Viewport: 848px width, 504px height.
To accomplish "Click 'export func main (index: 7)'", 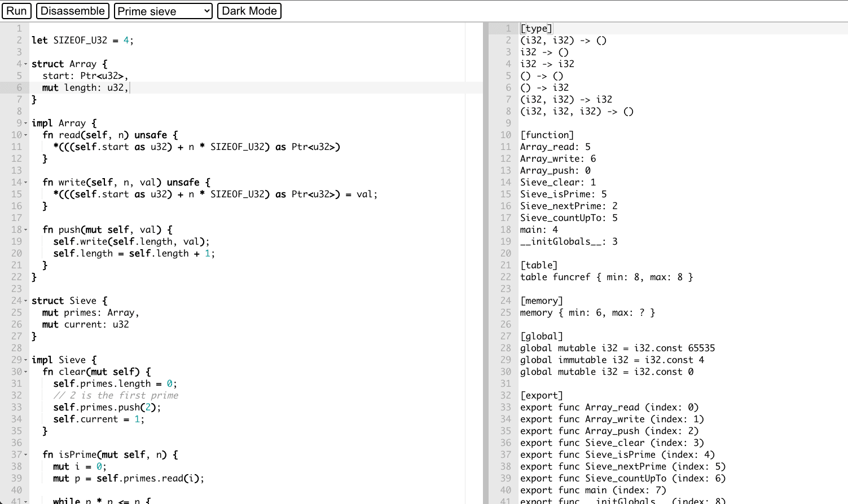I will 593,490.
